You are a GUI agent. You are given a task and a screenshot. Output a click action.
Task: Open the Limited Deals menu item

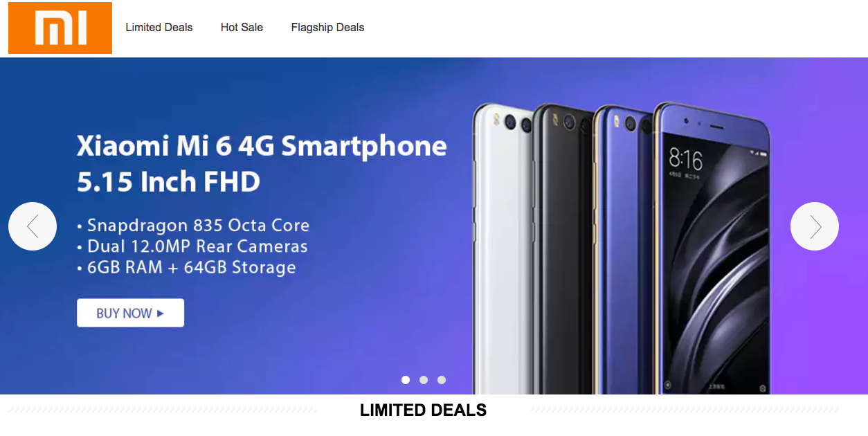pos(159,28)
